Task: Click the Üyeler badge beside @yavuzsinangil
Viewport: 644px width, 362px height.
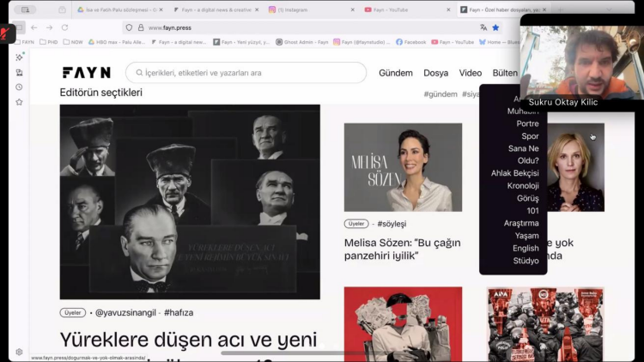Action: tap(73, 313)
